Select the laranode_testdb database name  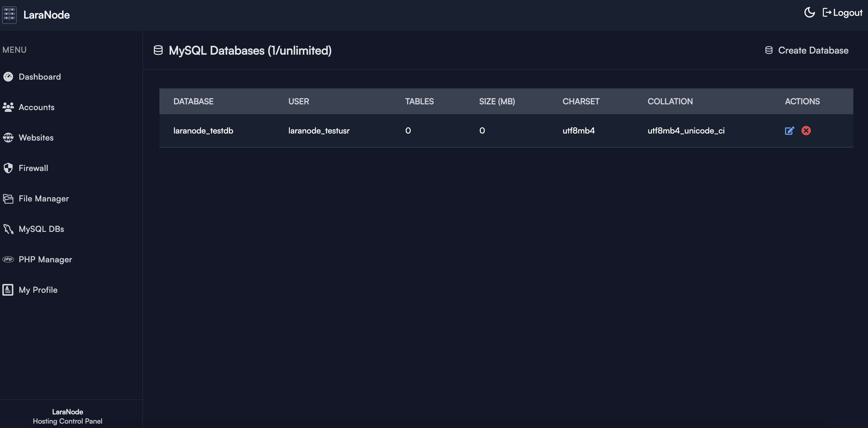[x=203, y=131]
